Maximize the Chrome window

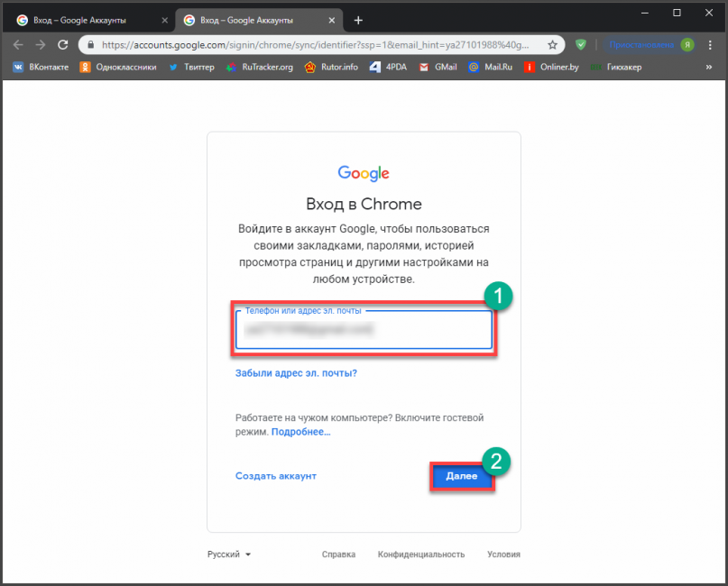[677, 13]
